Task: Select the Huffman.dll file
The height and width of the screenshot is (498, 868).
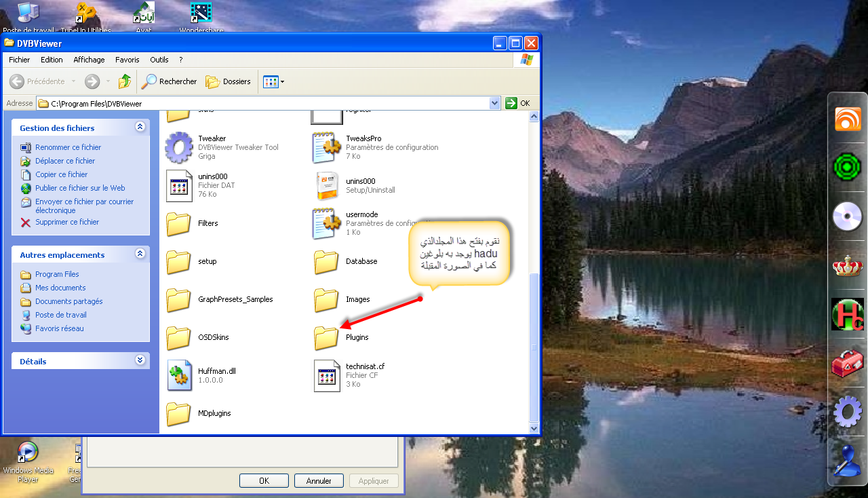Action: pyautogui.click(x=179, y=376)
